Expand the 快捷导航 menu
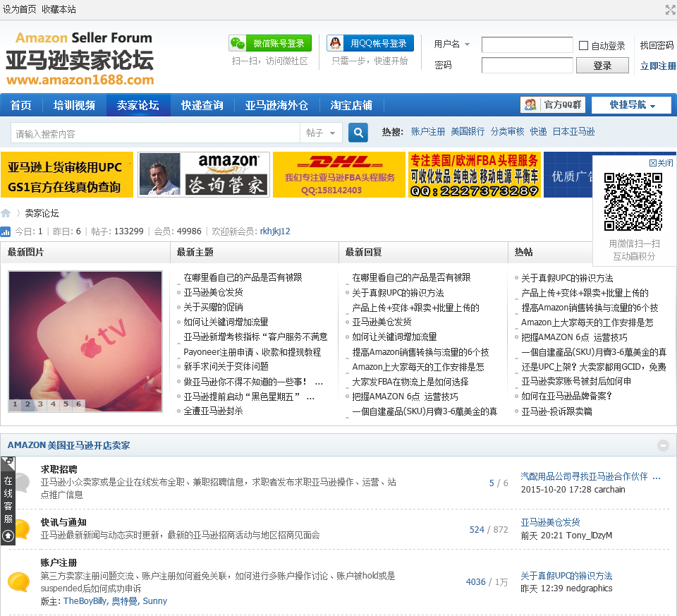The height and width of the screenshot is (616, 677). (631, 105)
